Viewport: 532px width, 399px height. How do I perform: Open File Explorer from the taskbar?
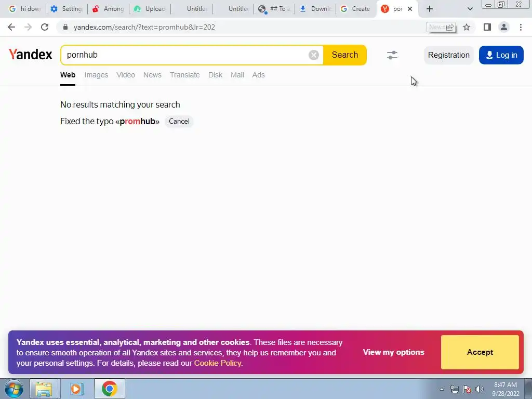44,389
